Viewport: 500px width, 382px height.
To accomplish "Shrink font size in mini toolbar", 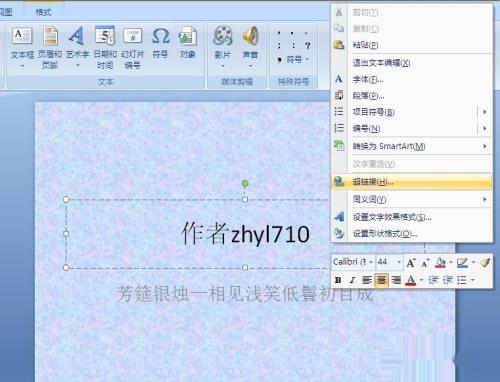I will pyautogui.click(x=425, y=263).
